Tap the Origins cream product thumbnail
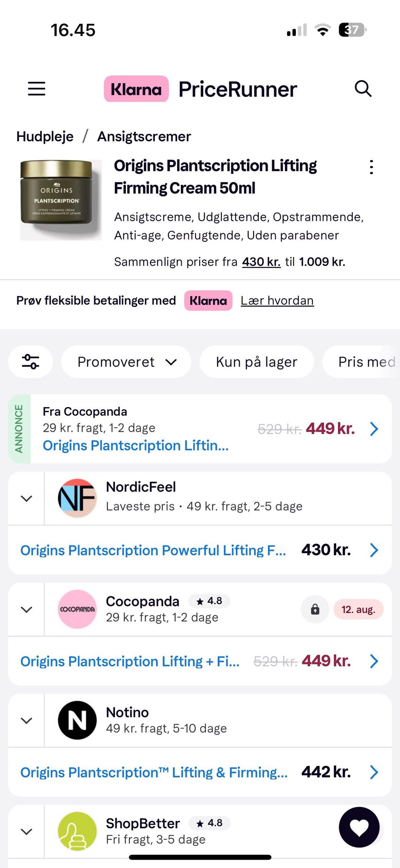 pos(61,200)
